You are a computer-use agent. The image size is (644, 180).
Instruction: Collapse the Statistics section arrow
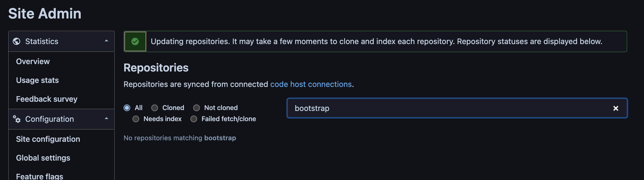click(106, 41)
